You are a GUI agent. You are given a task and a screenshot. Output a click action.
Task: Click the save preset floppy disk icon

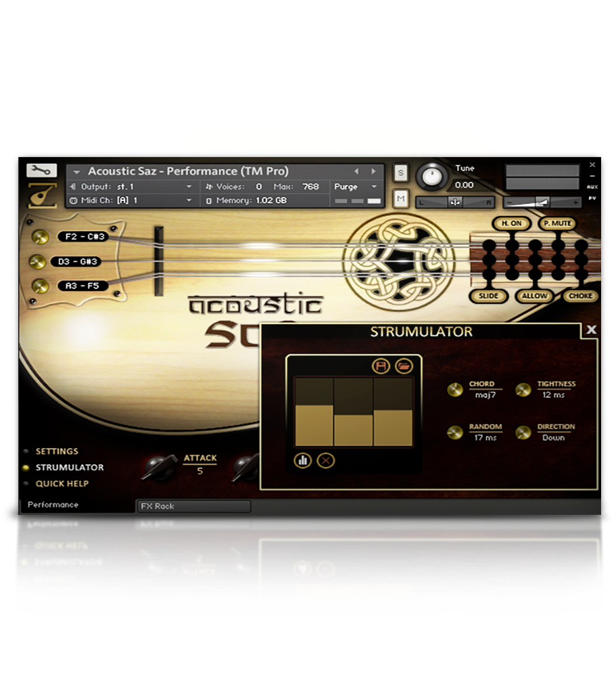(381, 366)
